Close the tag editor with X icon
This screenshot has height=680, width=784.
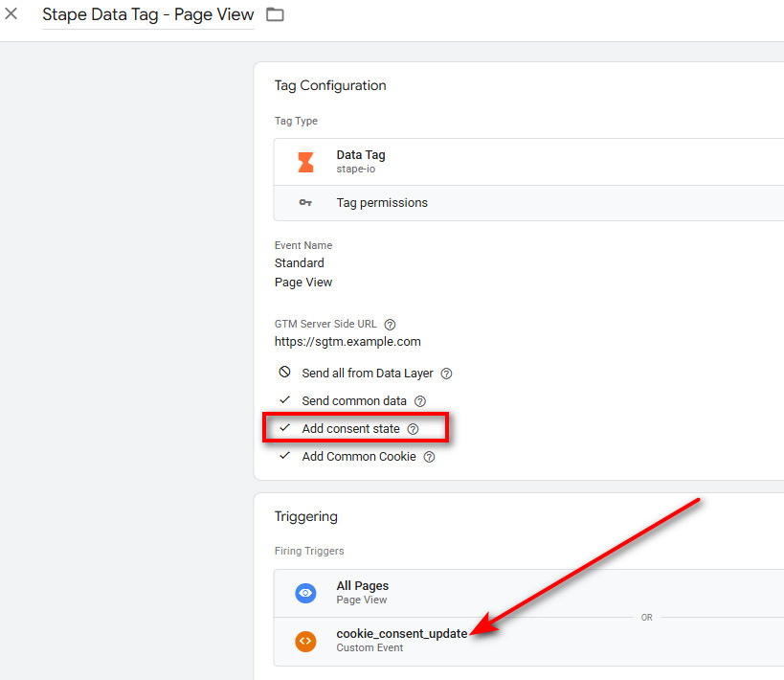[11, 13]
